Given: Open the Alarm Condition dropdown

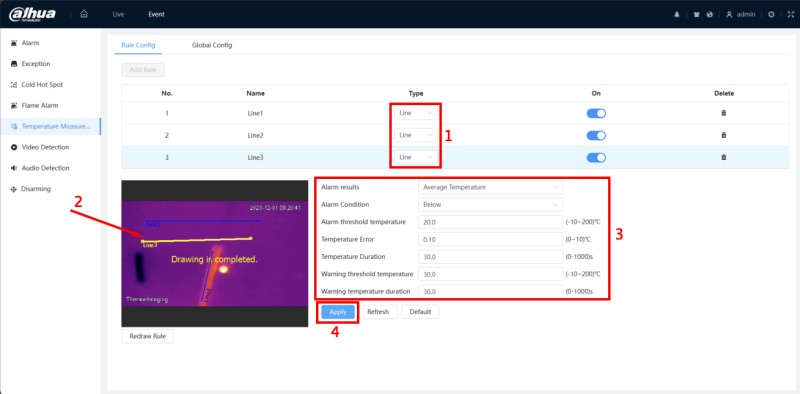Looking at the screenshot, I should [490, 205].
